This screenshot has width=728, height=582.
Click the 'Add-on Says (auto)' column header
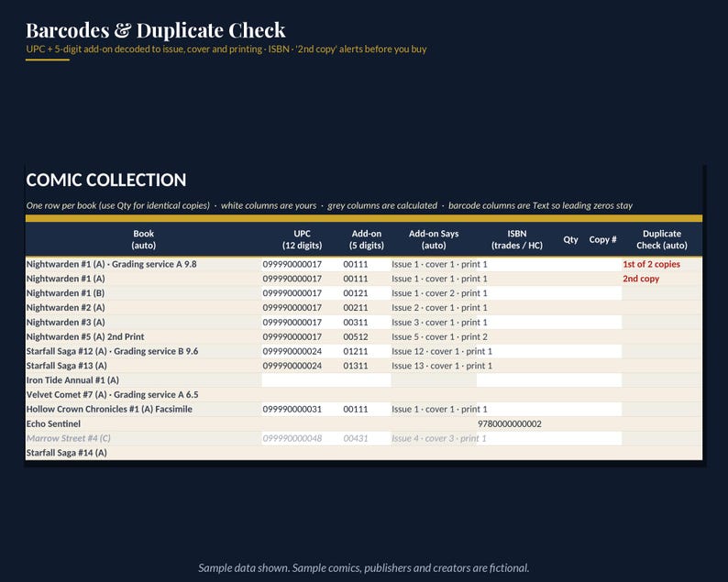pyautogui.click(x=434, y=239)
